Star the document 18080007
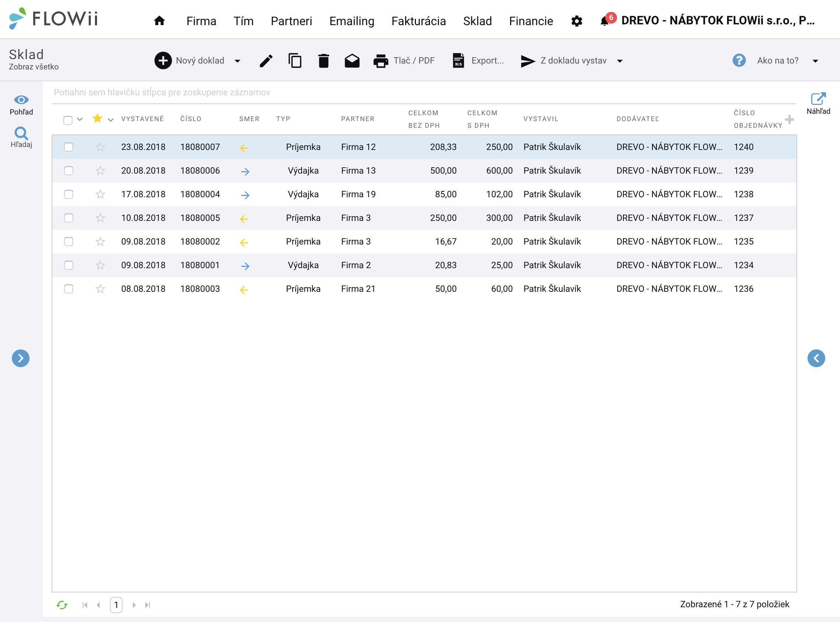 coord(100,147)
